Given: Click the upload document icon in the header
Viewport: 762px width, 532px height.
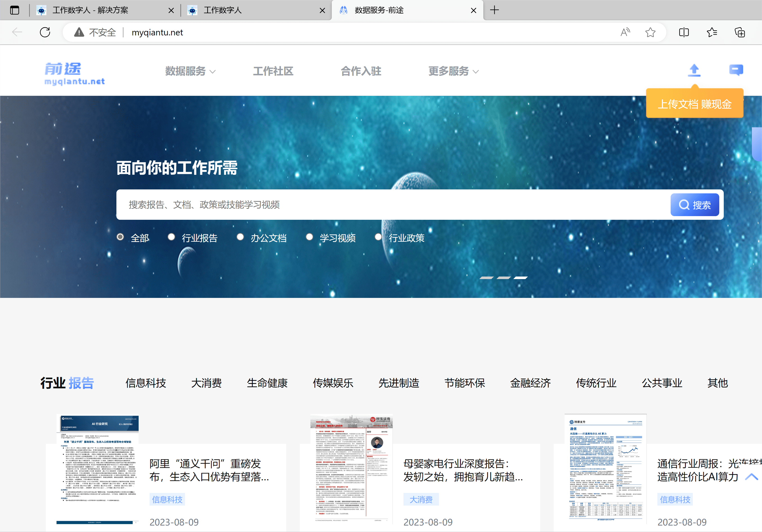Looking at the screenshot, I should 694,70.
